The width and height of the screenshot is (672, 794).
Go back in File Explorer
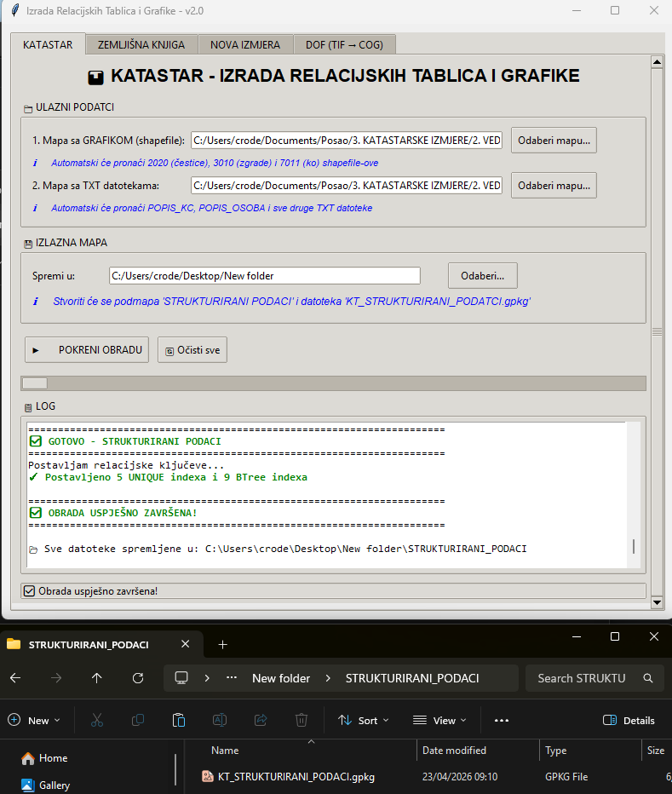click(15, 678)
